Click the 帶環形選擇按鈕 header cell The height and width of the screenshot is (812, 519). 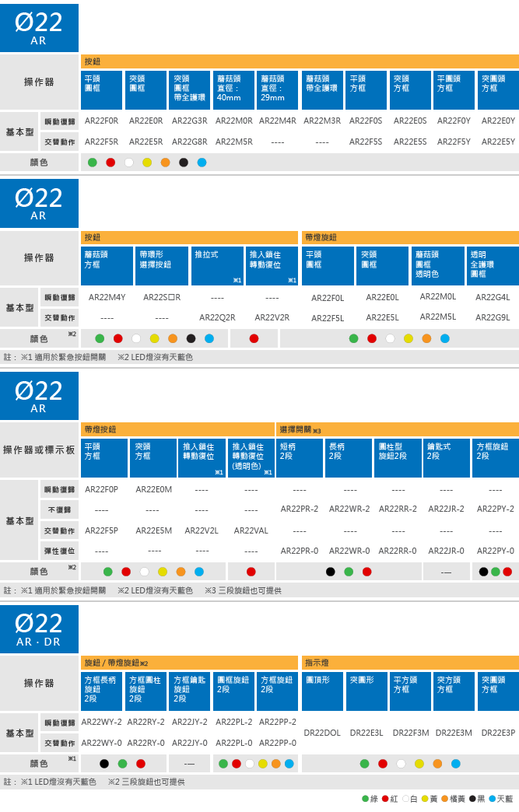point(162,266)
